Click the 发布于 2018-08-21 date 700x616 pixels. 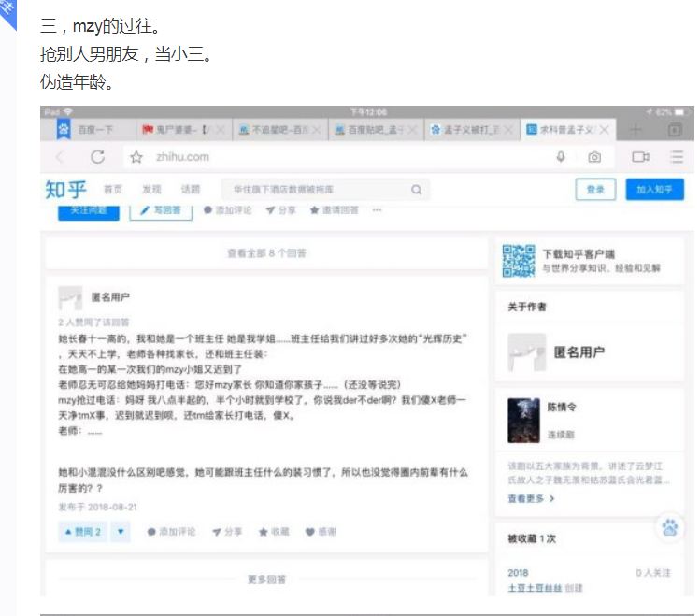(98, 507)
